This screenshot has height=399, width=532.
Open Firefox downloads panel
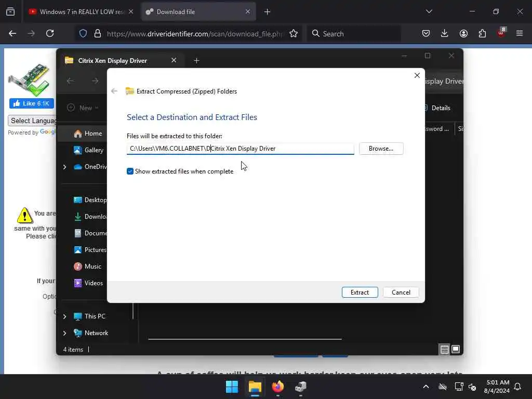pos(445,34)
